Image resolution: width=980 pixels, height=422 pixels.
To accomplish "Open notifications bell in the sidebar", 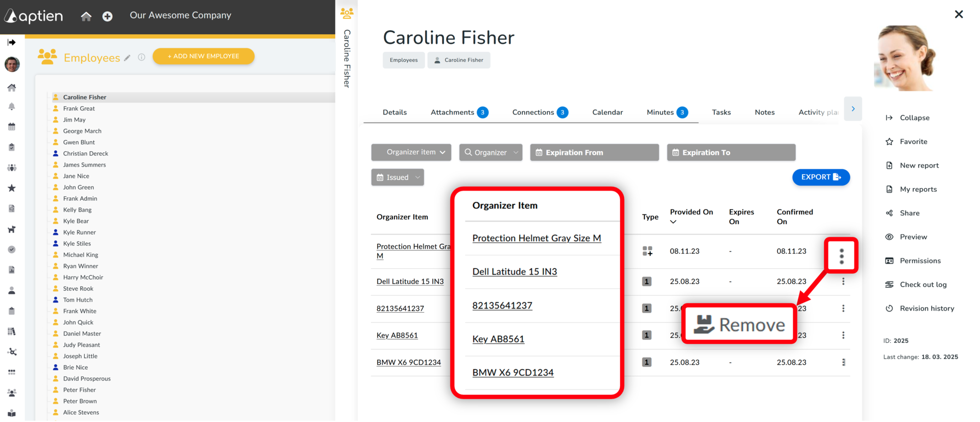I will [12, 106].
